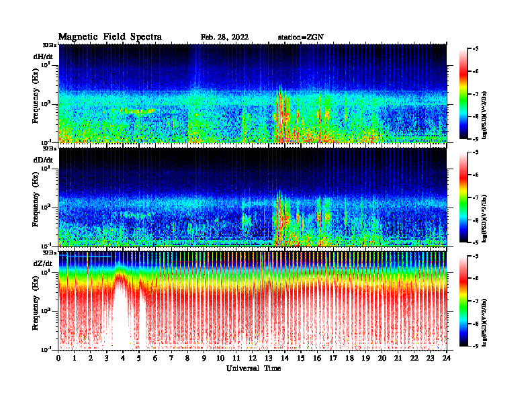Click the '-5' label on the dH/dt color scale
532x411 pixels.
[475, 49]
